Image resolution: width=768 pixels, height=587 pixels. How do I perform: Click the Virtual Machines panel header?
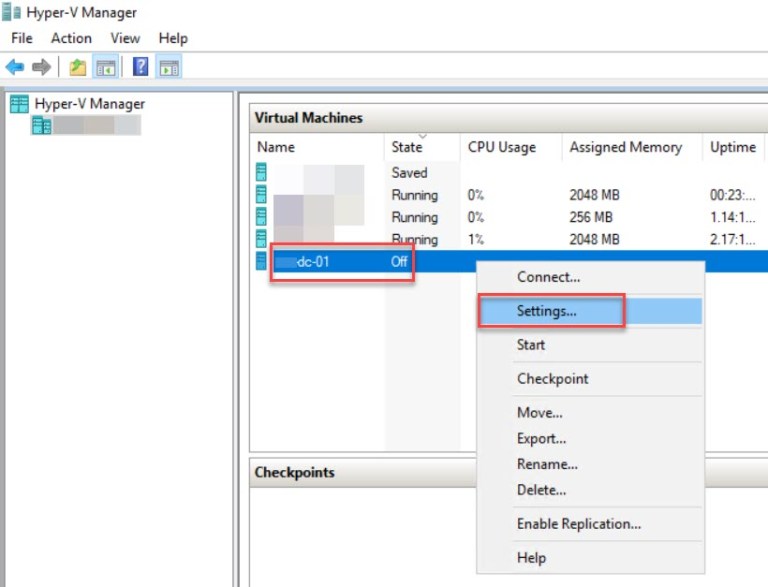click(x=509, y=118)
